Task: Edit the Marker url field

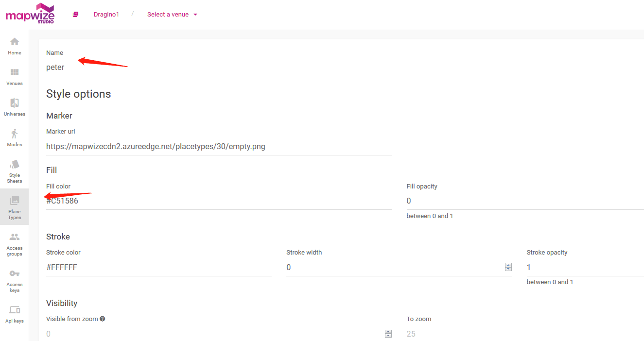Action: (219, 146)
